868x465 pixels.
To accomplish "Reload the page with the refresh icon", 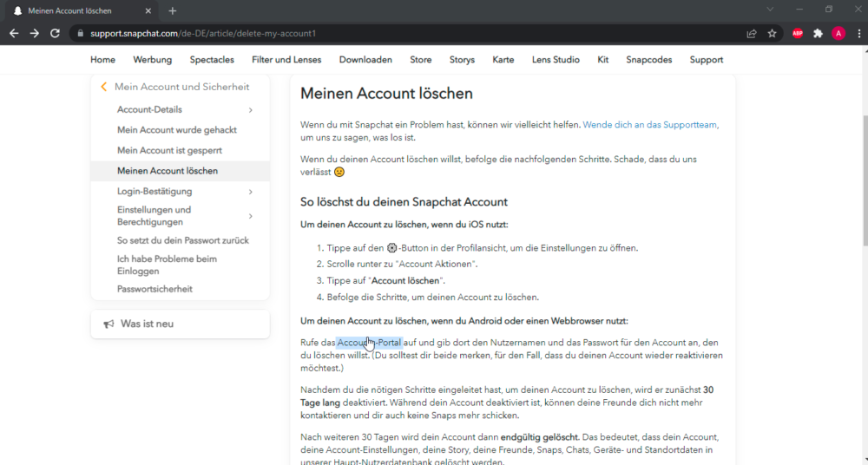I will [55, 33].
